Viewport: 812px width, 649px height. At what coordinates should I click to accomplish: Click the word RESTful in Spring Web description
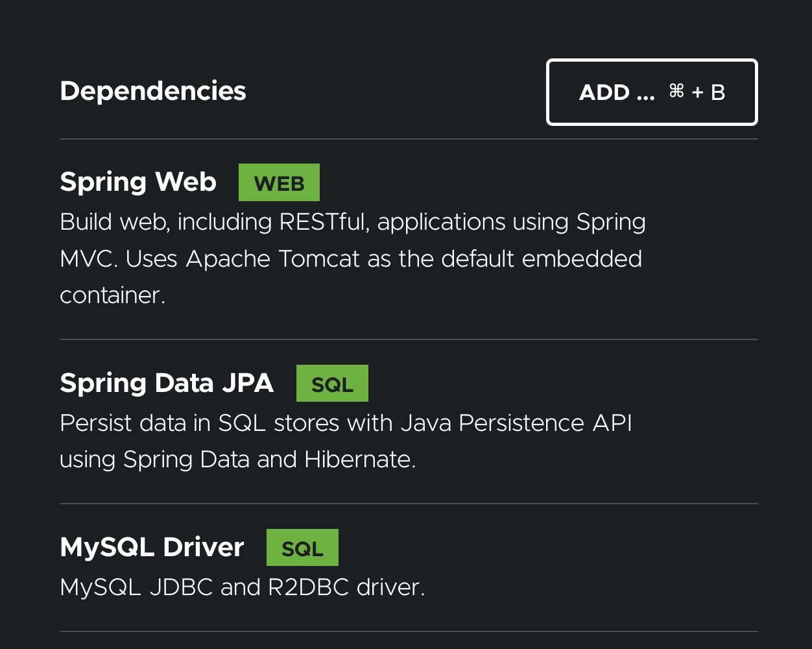(322, 222)
